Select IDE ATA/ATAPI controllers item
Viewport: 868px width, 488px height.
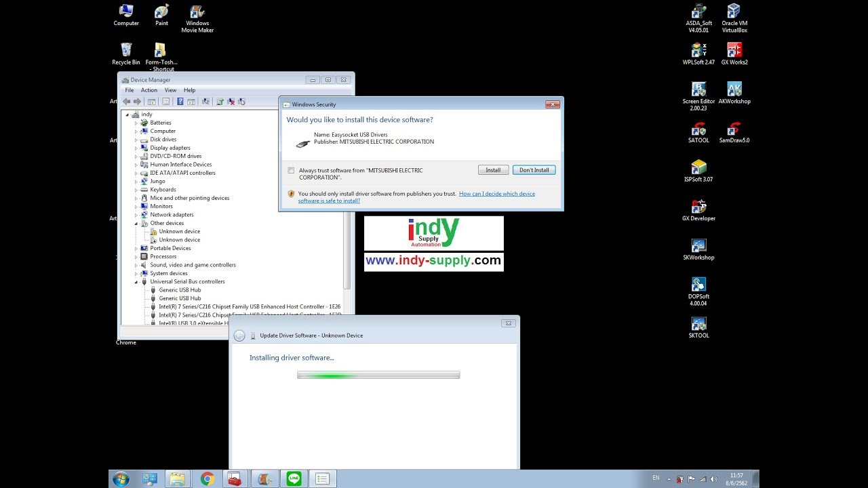pos(182,173)
